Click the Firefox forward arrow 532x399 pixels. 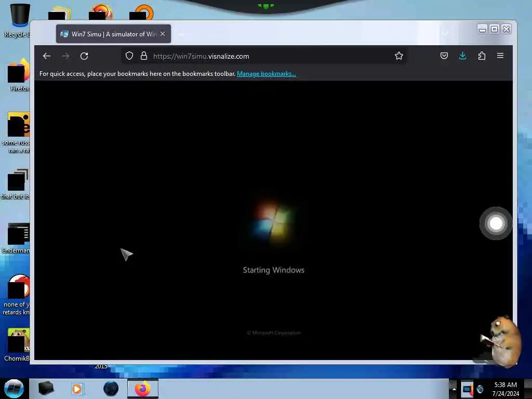(x=65, y=56)
